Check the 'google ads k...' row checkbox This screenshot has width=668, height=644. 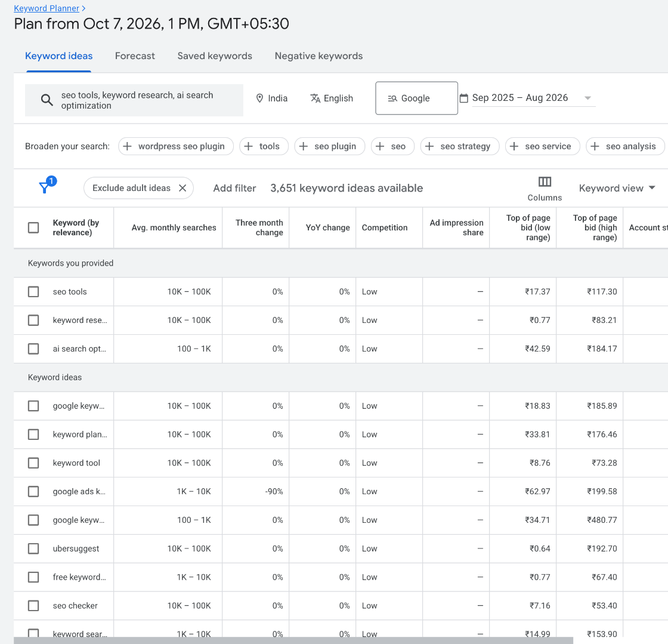(33, 491)
